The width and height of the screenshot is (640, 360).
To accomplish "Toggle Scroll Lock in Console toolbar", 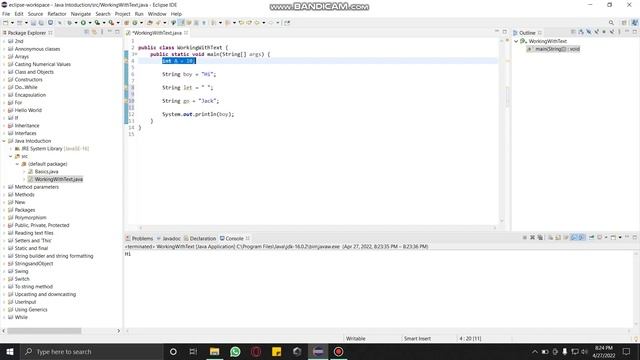I will point(558,238).
